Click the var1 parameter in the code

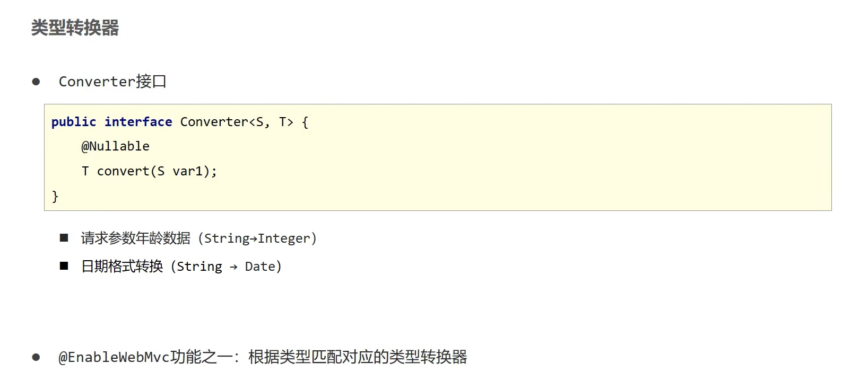tap(188, 171)
